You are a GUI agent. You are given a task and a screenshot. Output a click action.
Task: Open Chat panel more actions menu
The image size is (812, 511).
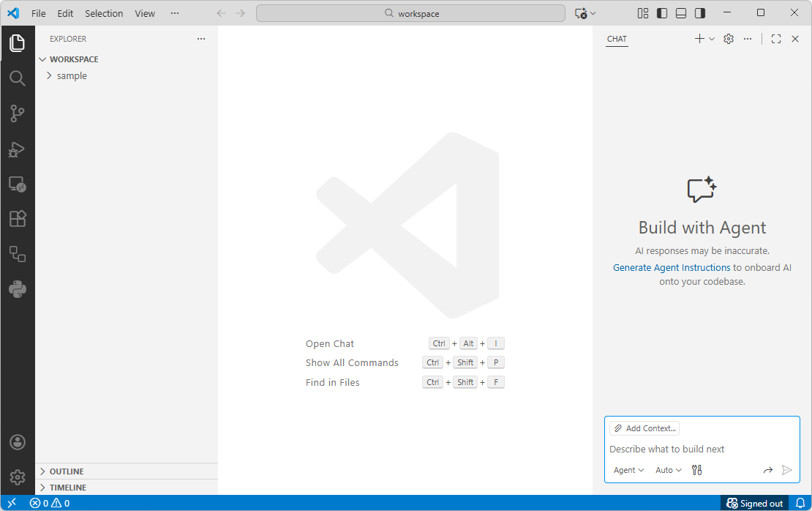tap(748, 39)
